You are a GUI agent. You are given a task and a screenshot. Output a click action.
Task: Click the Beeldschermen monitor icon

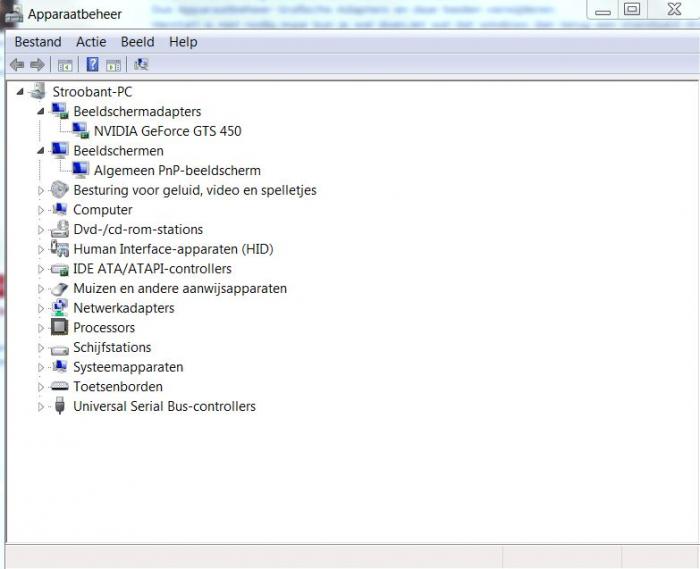59,150
